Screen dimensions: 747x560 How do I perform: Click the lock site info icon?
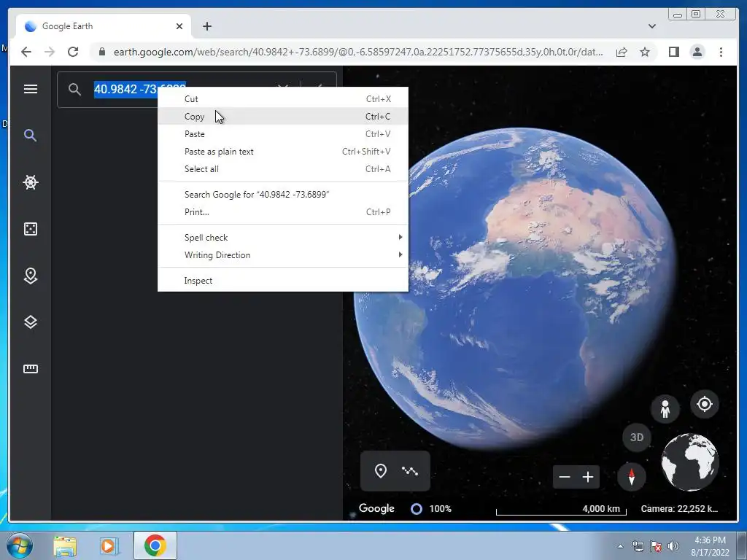point(101,52)
